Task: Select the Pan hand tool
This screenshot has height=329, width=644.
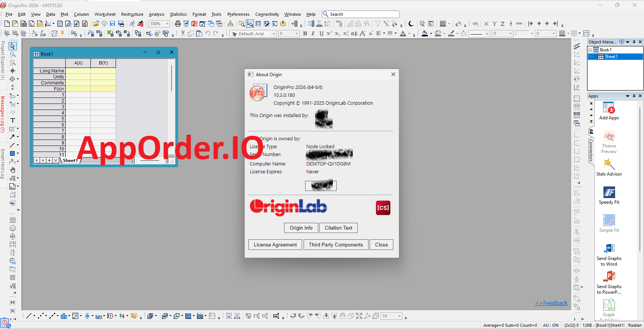Action: (13, 170)
